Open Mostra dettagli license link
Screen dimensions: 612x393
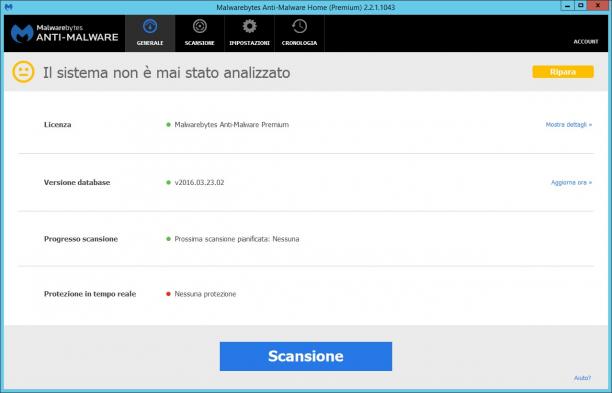click(x=569, y=124)
